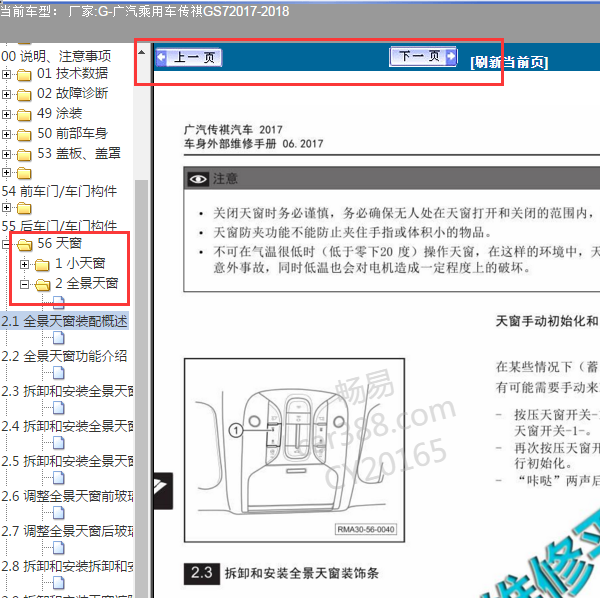The height and width of the screenshot is (598, 600).
Task: Go to previous page with 上一页 button
Action: point(189,57)
